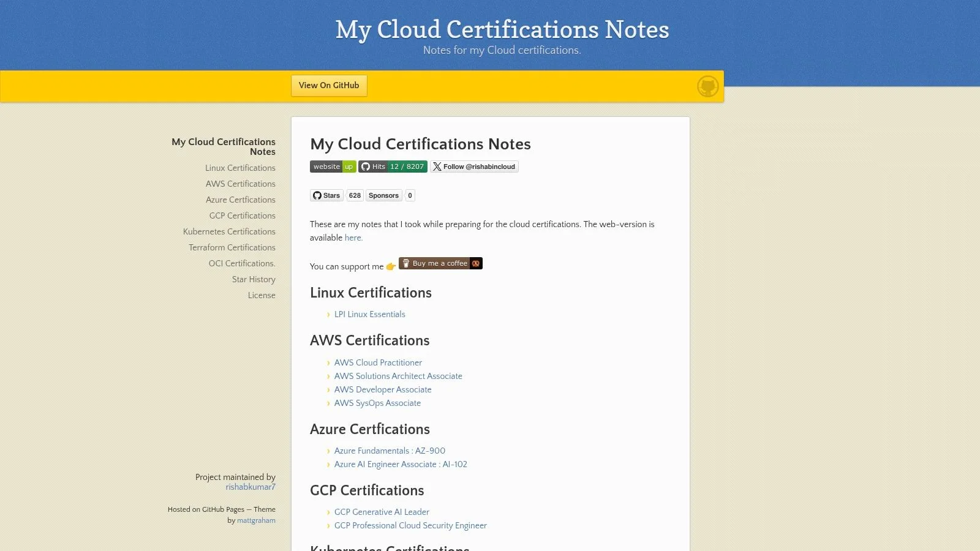Viewport: 980px width, 551px height.
Task: Go to AWS Certifications in sidebar
Action: pyautogui.click(x=241, y=184)
